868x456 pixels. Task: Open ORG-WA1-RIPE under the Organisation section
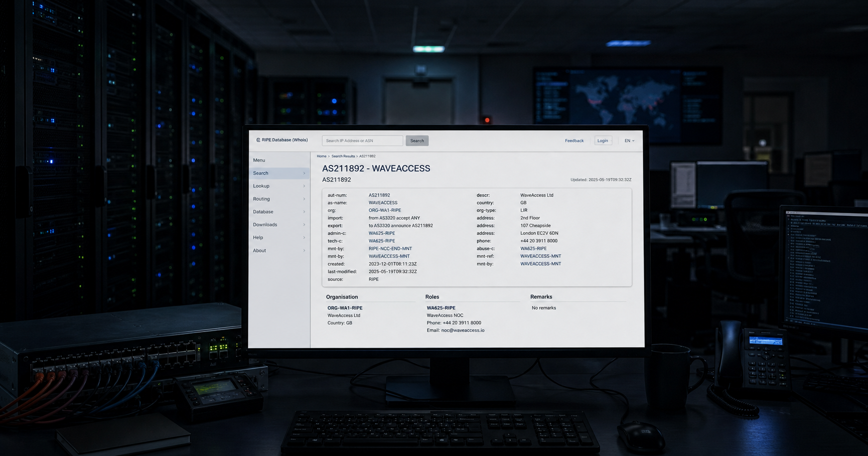[345, 308]
